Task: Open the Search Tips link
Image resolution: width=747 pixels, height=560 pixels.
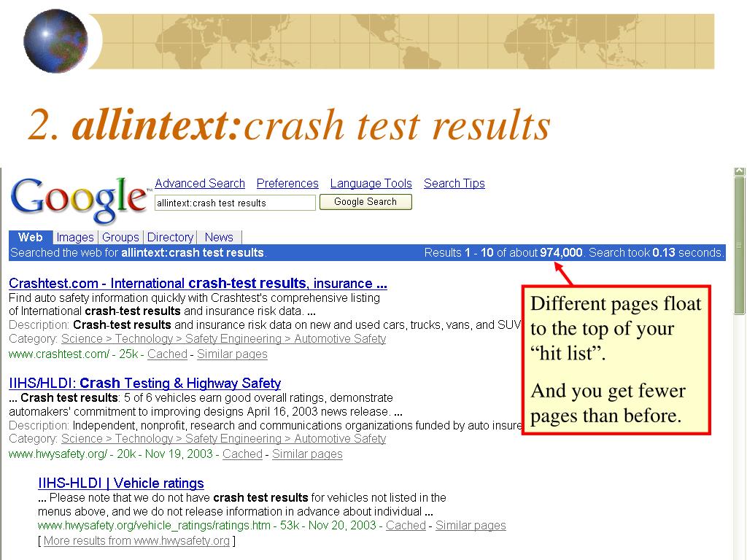Action: coord(454,183)
